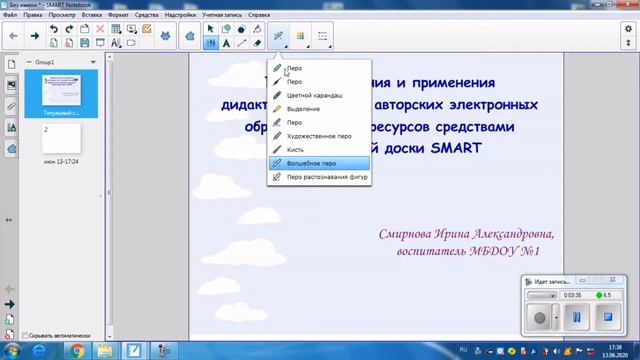Click the RU language indicator

463,350
